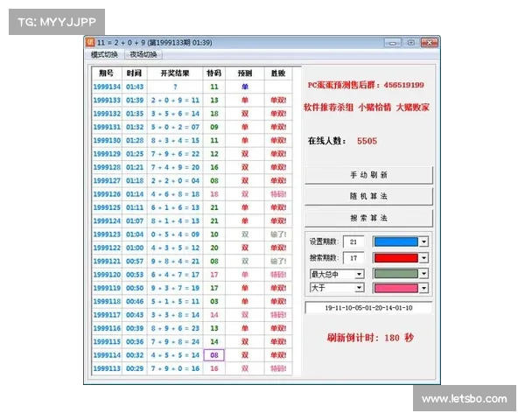Click the 时间 column header
Screen dimensions: 525x420
pos(134,73)
